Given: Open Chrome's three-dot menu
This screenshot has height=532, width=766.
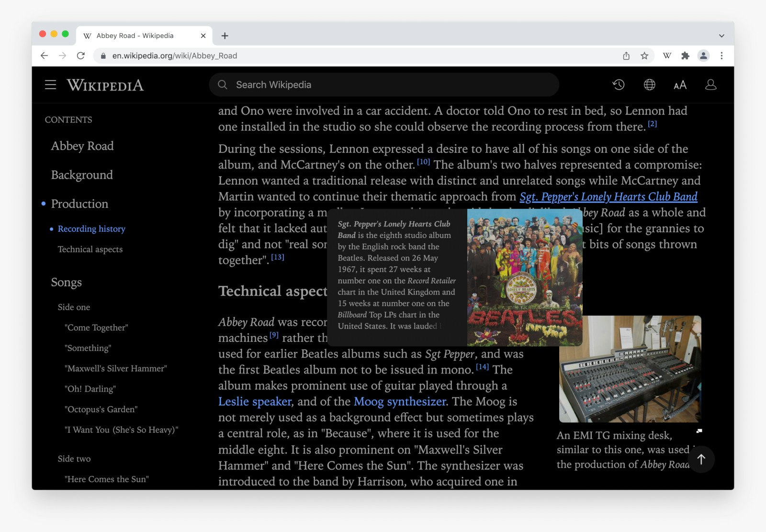Looking at the screenshot, I should [x=722, y=56].
